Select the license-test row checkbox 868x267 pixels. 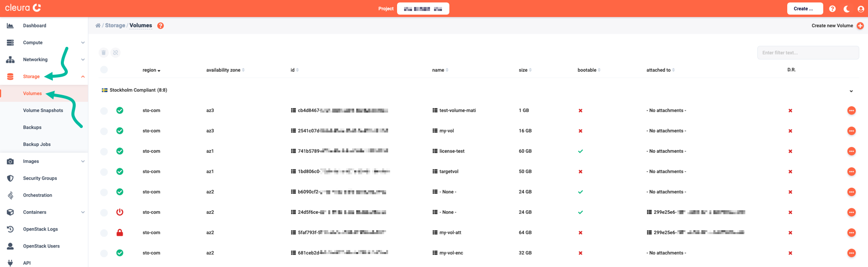(104, 151)
